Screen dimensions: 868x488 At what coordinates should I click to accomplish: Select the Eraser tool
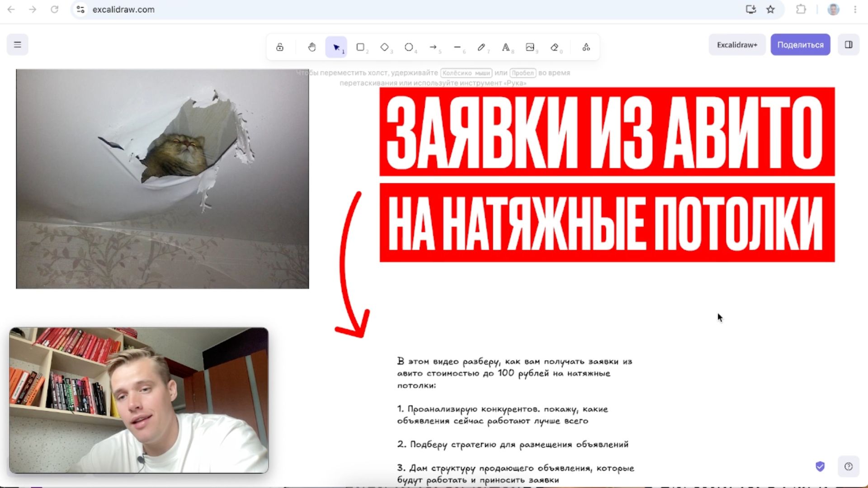tap(555, 47)
